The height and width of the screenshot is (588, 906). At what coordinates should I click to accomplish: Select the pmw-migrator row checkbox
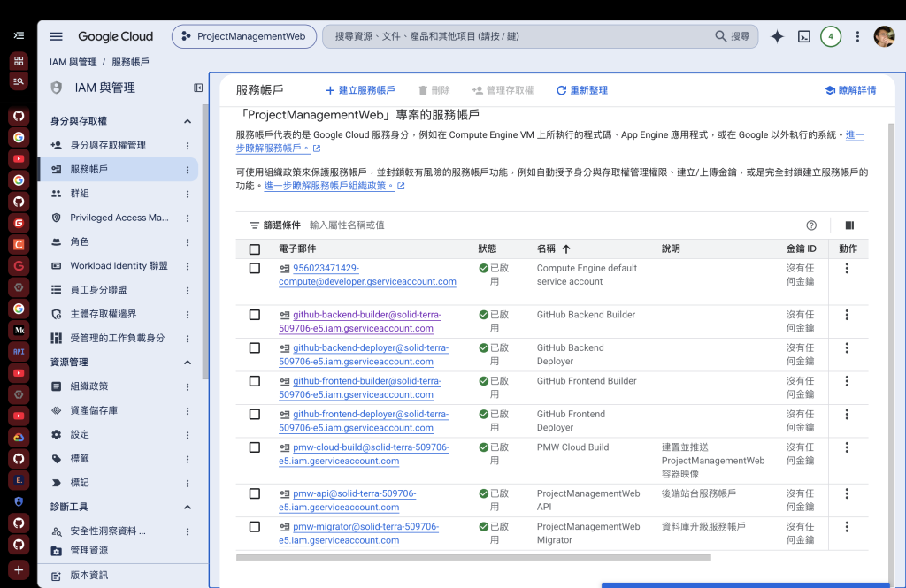tap(254, 527)
